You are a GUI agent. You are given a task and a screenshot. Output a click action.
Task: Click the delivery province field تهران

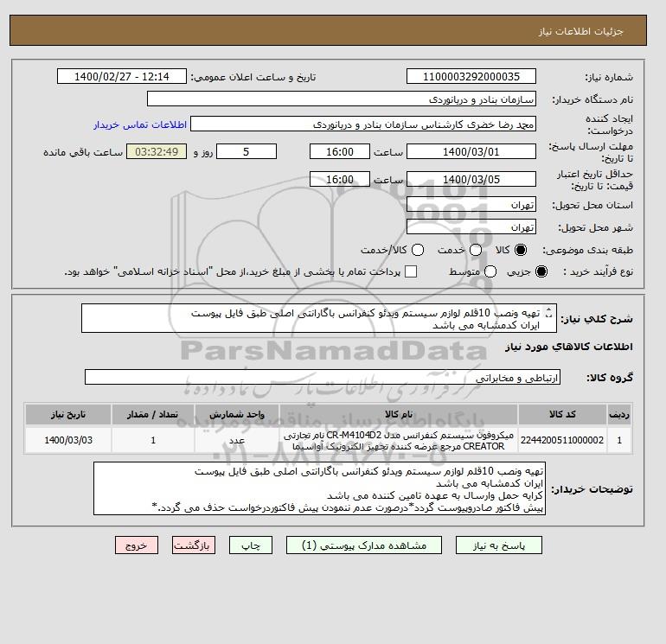coord(471,205)
